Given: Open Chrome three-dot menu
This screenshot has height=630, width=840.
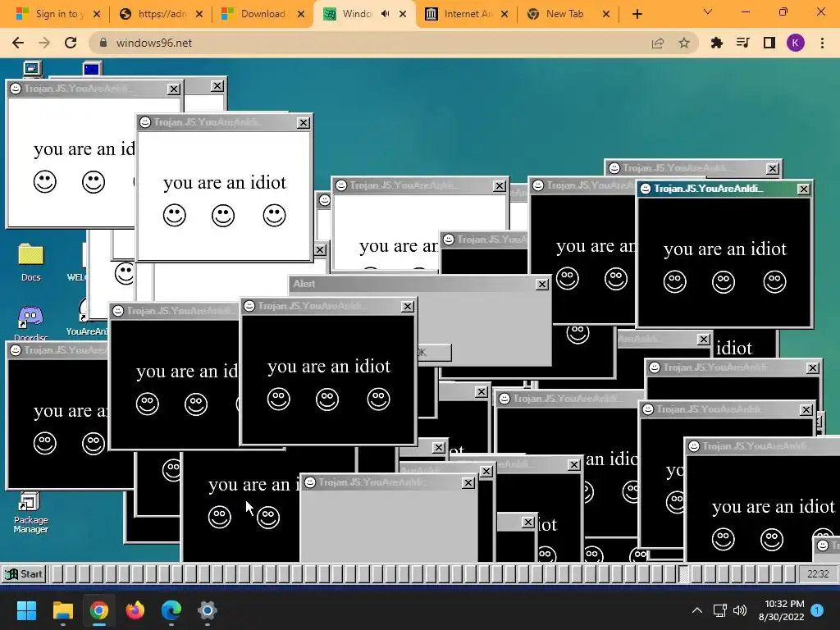Looking at the screenshot, I should (822, 43).
